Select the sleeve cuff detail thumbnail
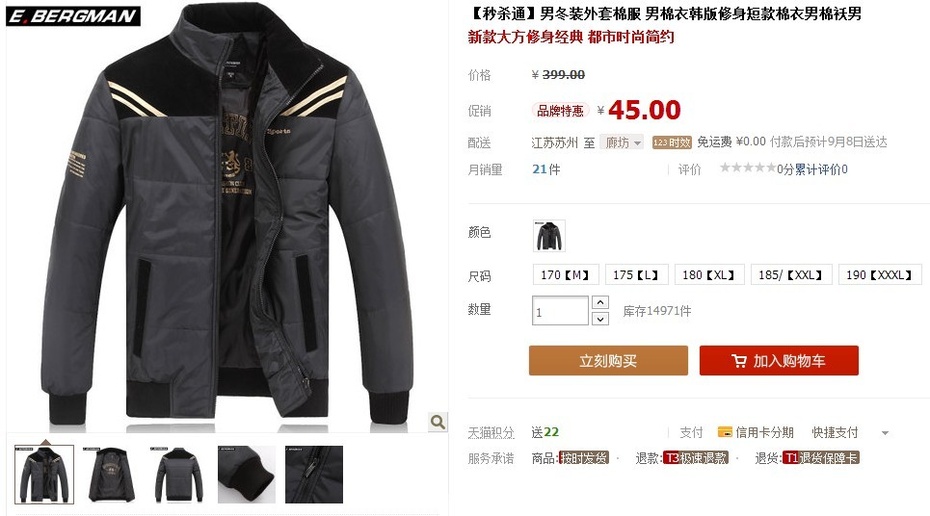 point(247,474)
